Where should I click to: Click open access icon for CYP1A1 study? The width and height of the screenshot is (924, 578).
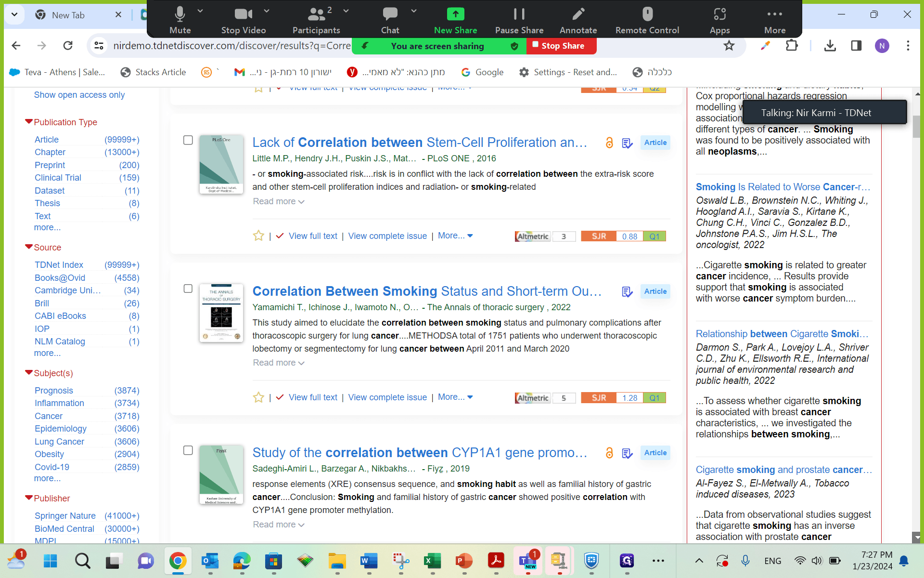[x=609, y=453]
